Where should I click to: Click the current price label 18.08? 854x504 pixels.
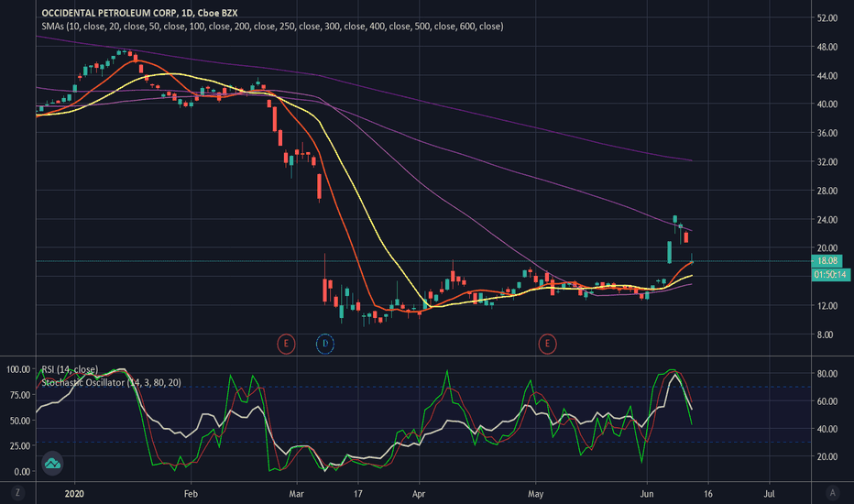827,261
